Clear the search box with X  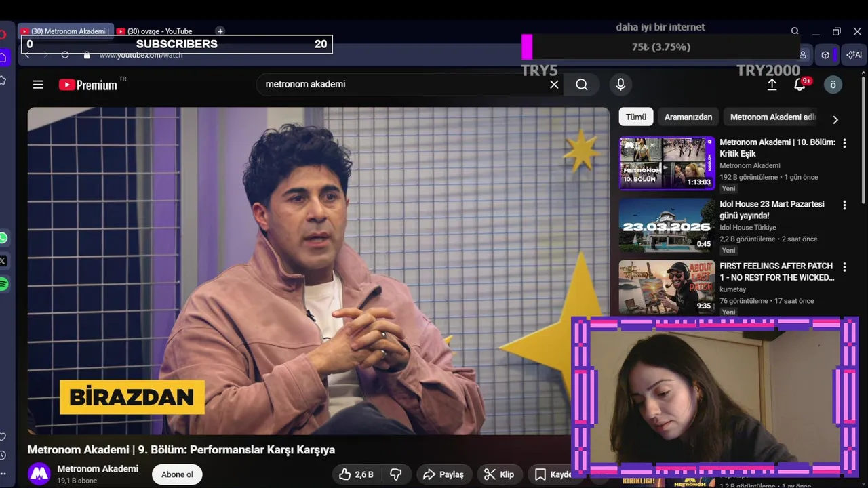pyautogui.click(x=554, y=85)
